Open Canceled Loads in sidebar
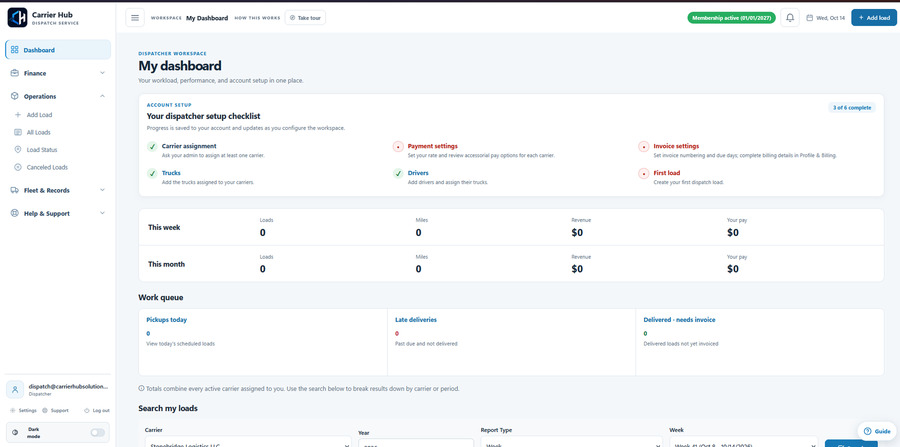The image size is (900, 447). pos(47,167)
